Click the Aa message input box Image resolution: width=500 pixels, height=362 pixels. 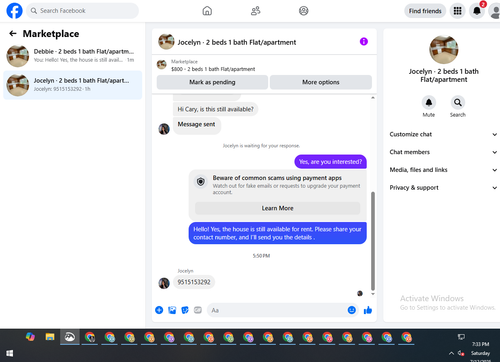(x=282, y=310)
